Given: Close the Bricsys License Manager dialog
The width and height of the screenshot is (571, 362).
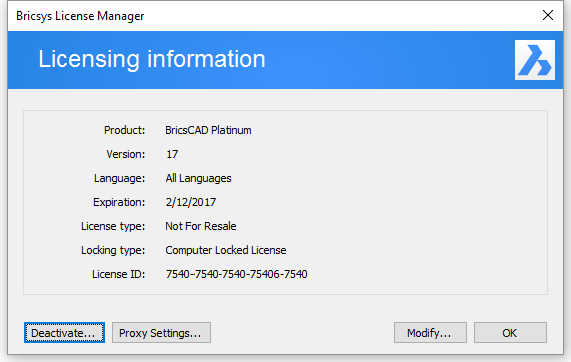Looking at the screenshot, I should pos(548,15).
